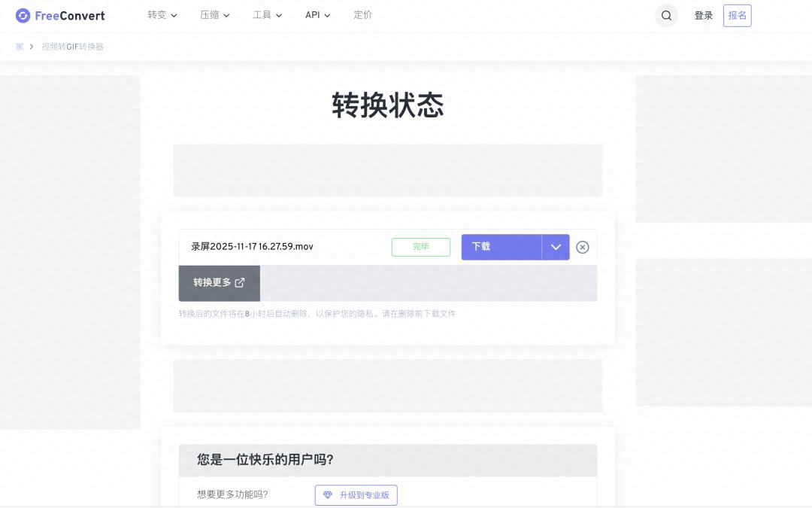Viewport: 812px width, 508px height.
Task: Open the 转变 dropdown menu
Action: coord(162,15)
